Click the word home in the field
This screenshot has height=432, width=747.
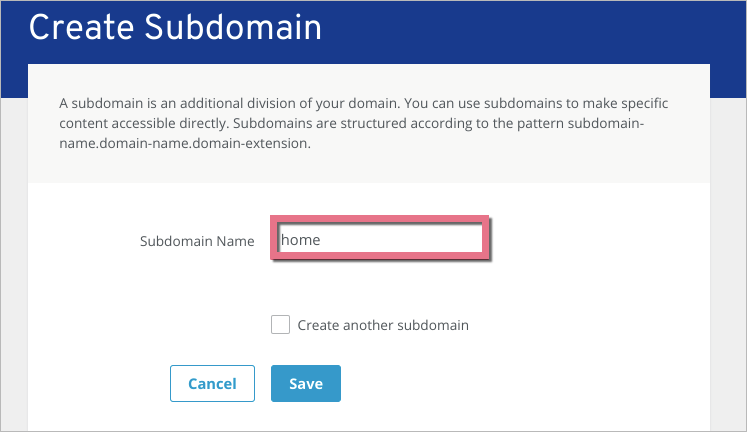tap(301, 240)
